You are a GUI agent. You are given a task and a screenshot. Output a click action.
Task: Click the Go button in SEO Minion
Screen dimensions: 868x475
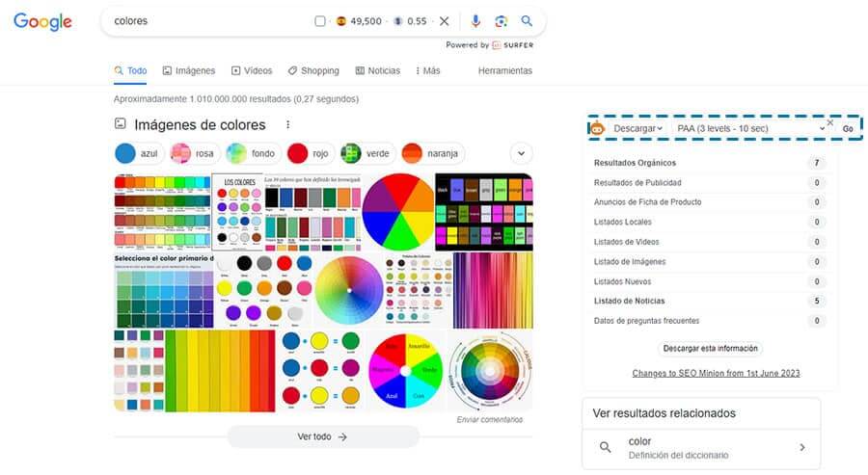coord(848,128)
